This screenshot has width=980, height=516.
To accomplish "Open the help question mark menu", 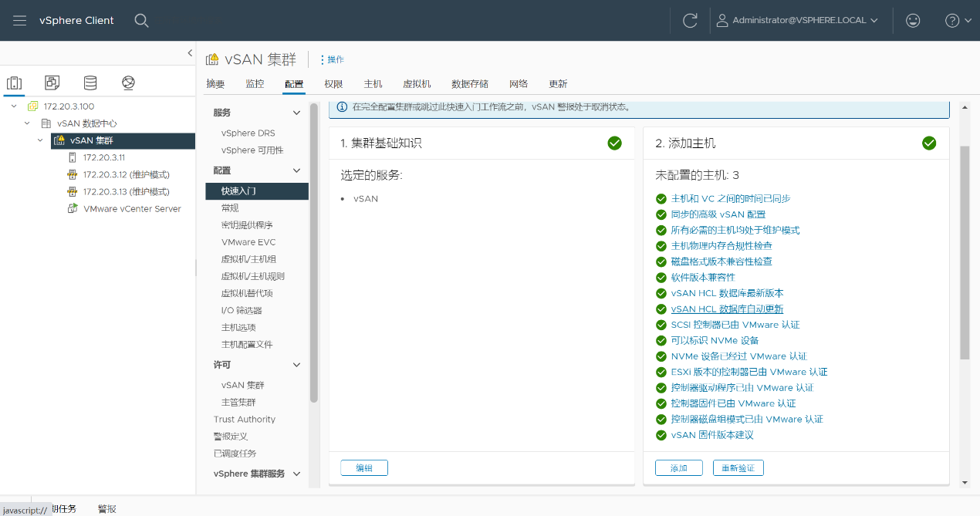I will (x=958, y=21).
